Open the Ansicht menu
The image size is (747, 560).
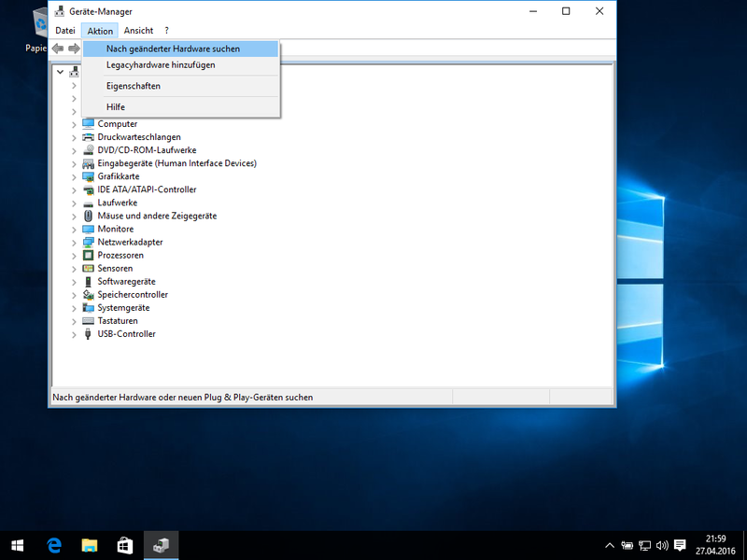137,30
